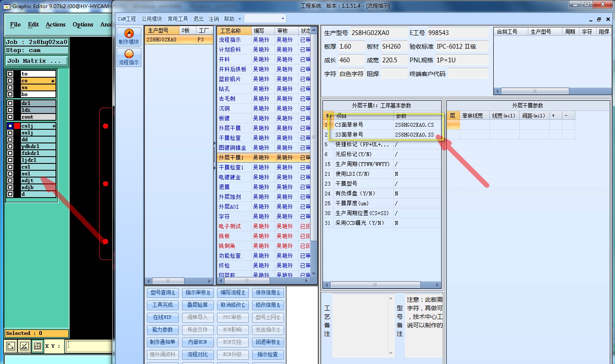Click the 指示检查 button
The width and height of the screenshot is (615, 364).
[x=268, y=355]
